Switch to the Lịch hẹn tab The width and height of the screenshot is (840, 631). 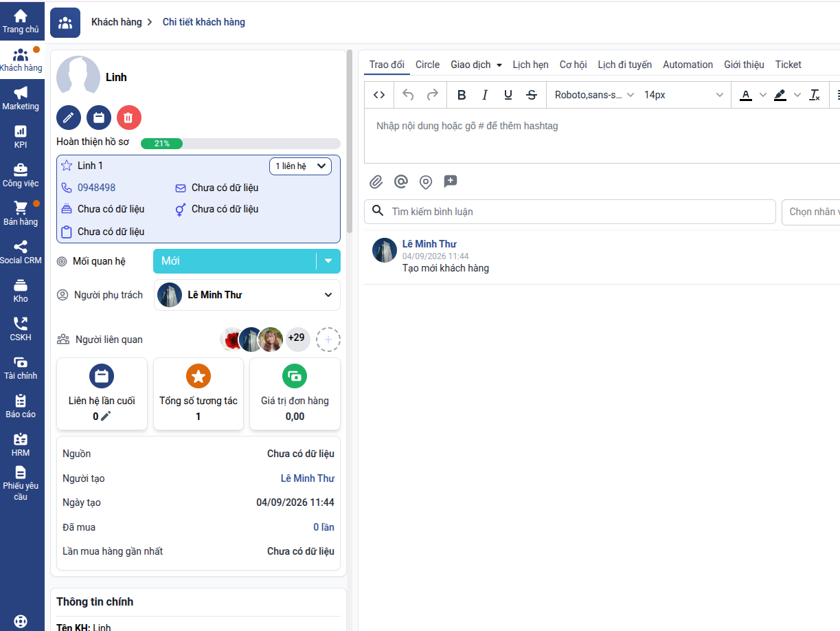(530, 65)
